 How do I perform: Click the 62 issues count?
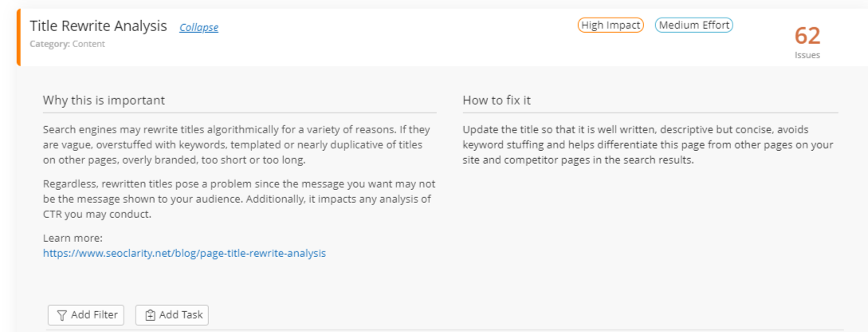[x=807, y=36]
